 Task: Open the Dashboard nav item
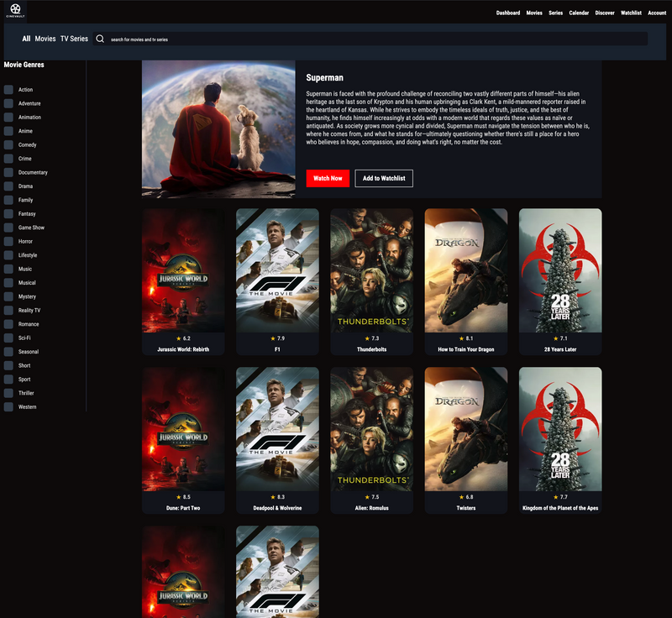(508, 13)
